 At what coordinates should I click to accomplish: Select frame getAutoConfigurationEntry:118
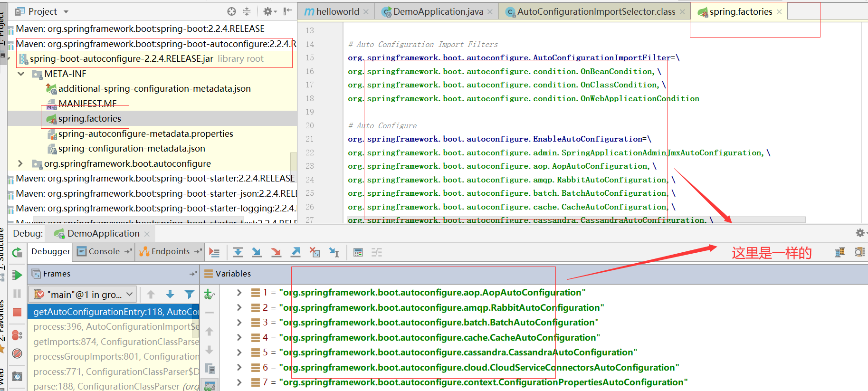coord(114,312)
